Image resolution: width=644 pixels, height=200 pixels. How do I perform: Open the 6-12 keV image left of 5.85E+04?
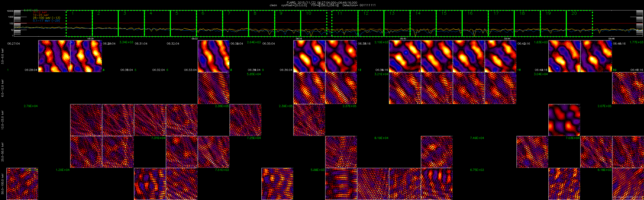[214, 88]
